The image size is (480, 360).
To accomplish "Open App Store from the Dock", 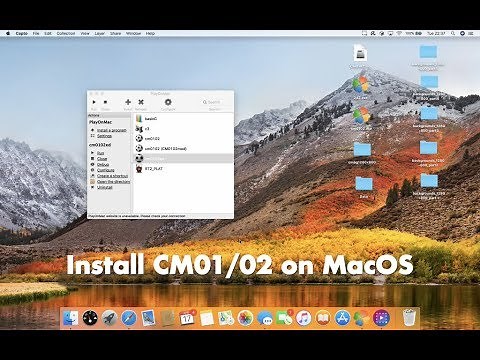I will coord(342,318).
